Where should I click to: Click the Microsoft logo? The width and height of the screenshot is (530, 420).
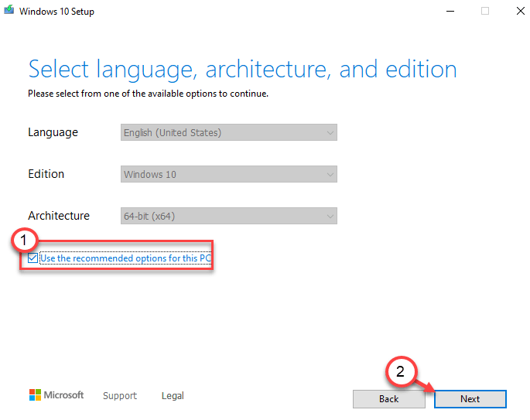[56, 395]
